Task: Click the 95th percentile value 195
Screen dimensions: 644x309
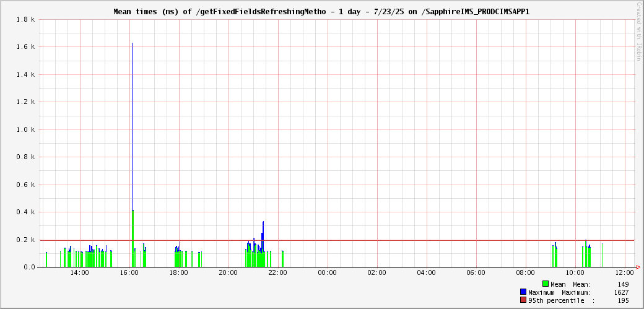Action: click(623, 301)
